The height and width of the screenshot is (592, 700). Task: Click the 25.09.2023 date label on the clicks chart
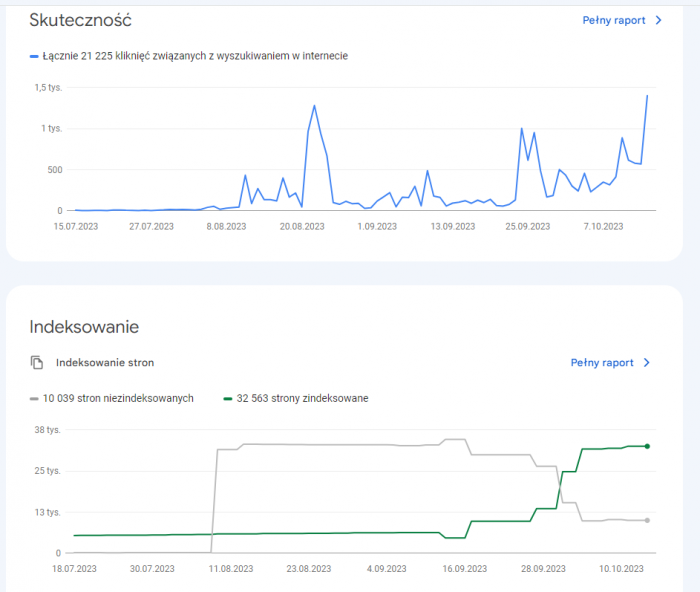coord(527,227)
